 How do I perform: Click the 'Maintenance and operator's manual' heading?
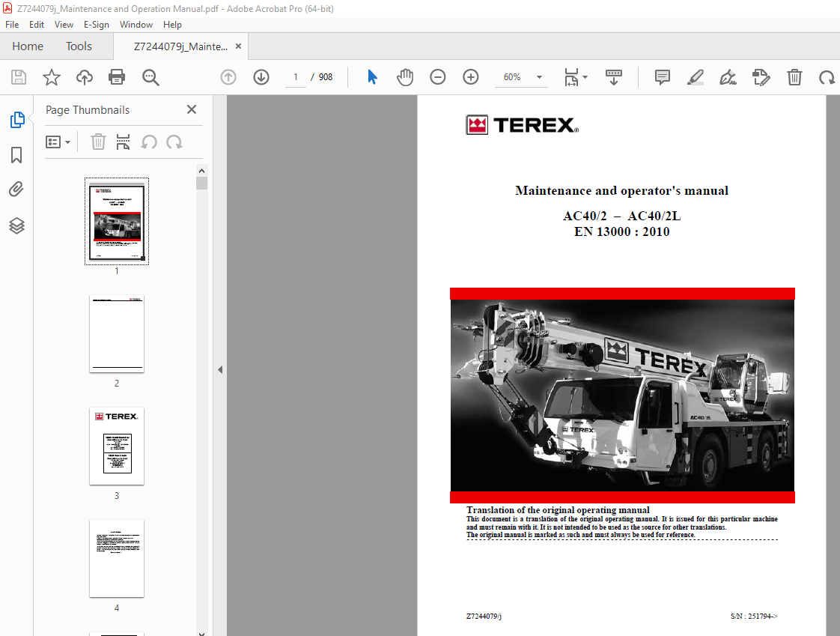tap(621, 191)
